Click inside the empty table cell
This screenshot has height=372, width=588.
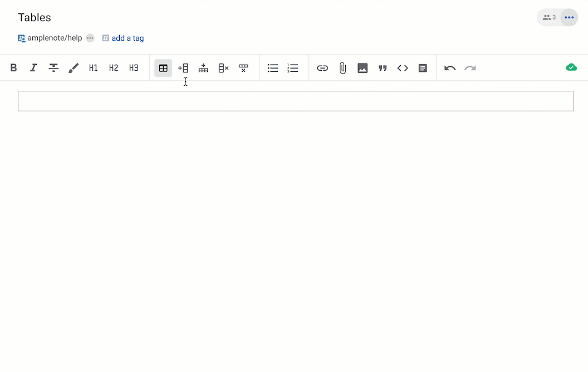[296, 101]
